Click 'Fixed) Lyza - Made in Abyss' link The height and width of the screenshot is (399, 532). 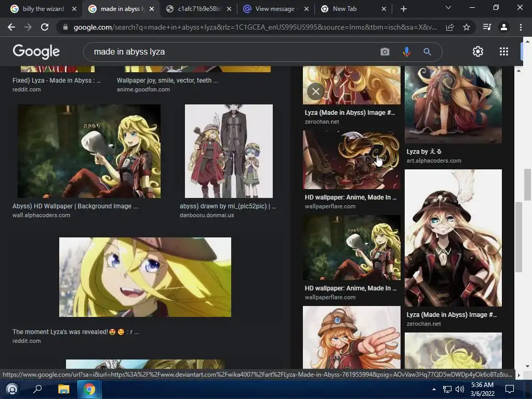click(x=56, y=81)
